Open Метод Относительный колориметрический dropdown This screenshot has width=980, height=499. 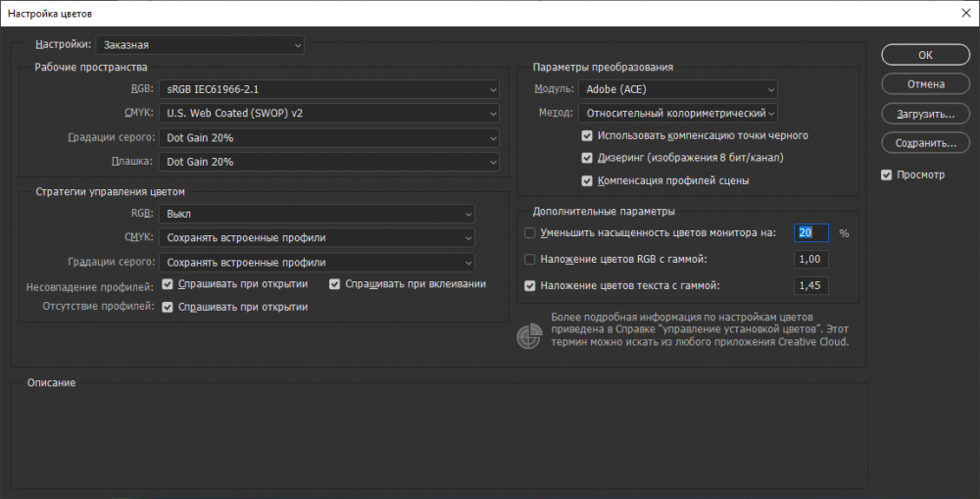(677, 114)
